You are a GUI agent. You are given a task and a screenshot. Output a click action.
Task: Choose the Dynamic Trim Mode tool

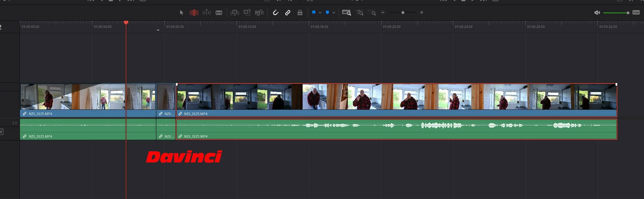(207, 13)
